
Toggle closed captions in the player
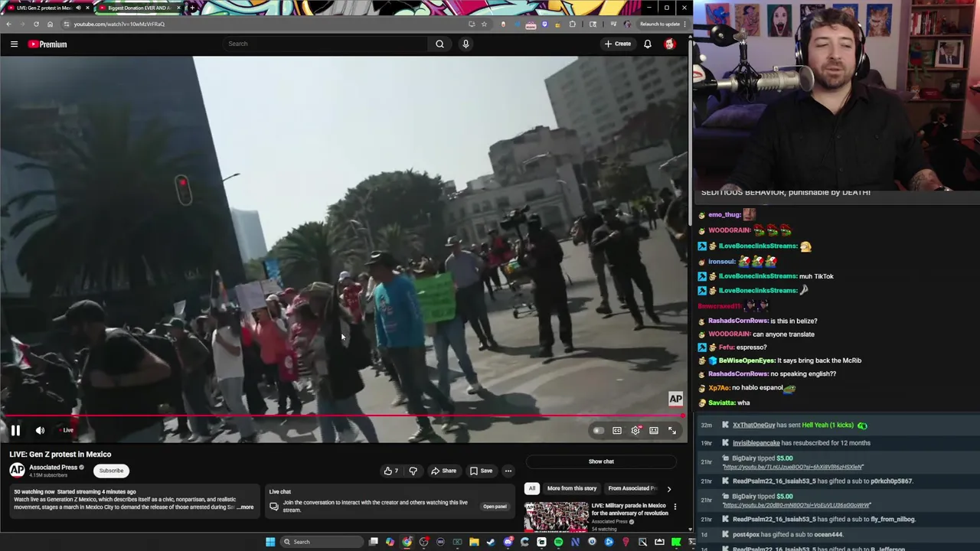(x=617, y=431)
